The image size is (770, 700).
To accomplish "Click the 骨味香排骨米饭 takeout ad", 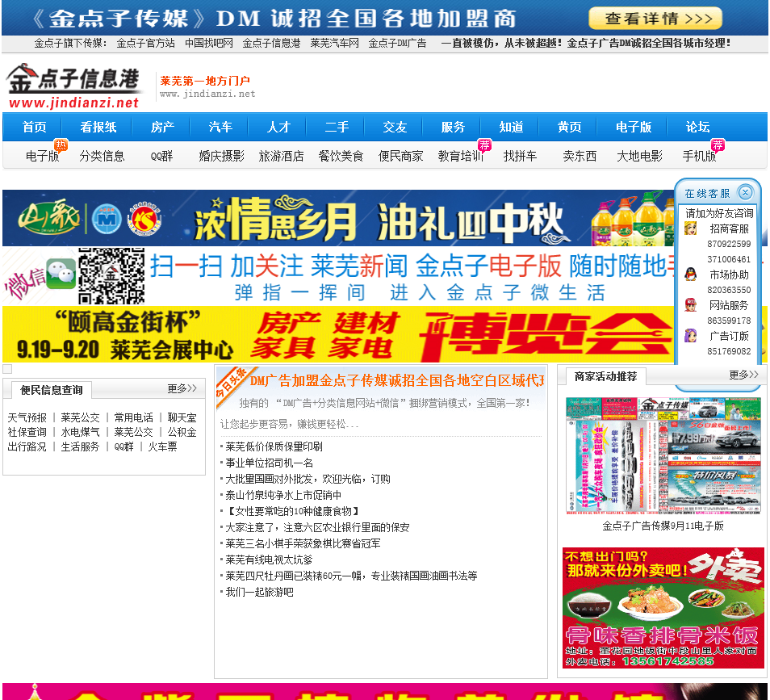I will pyautogui.click(x=663, y=608).
